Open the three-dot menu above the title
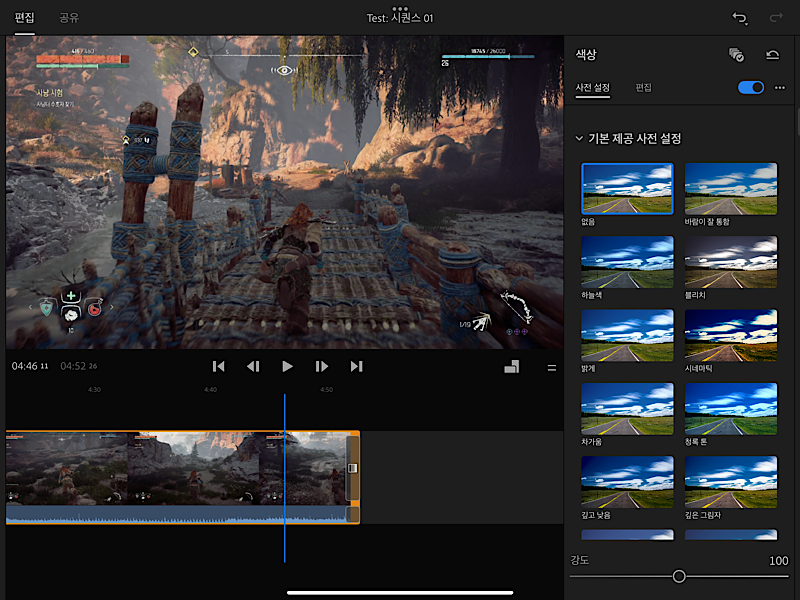The height and width of the screenshot is (600, 800). [400, 8]
